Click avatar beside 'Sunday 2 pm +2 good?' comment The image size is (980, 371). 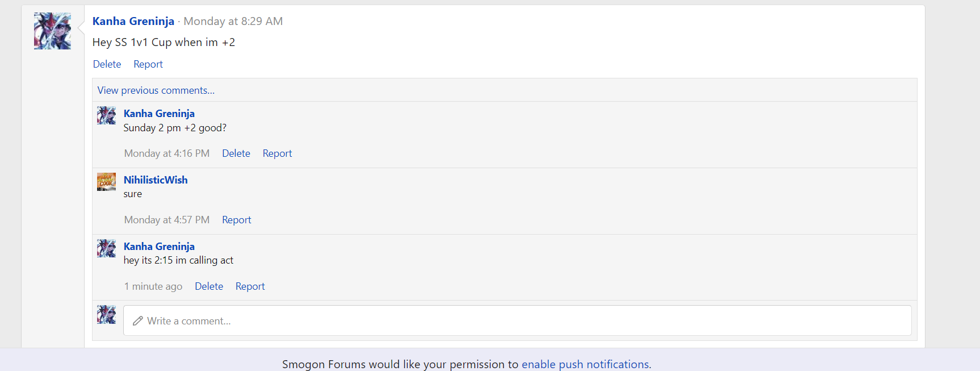(x=106, y=115)
